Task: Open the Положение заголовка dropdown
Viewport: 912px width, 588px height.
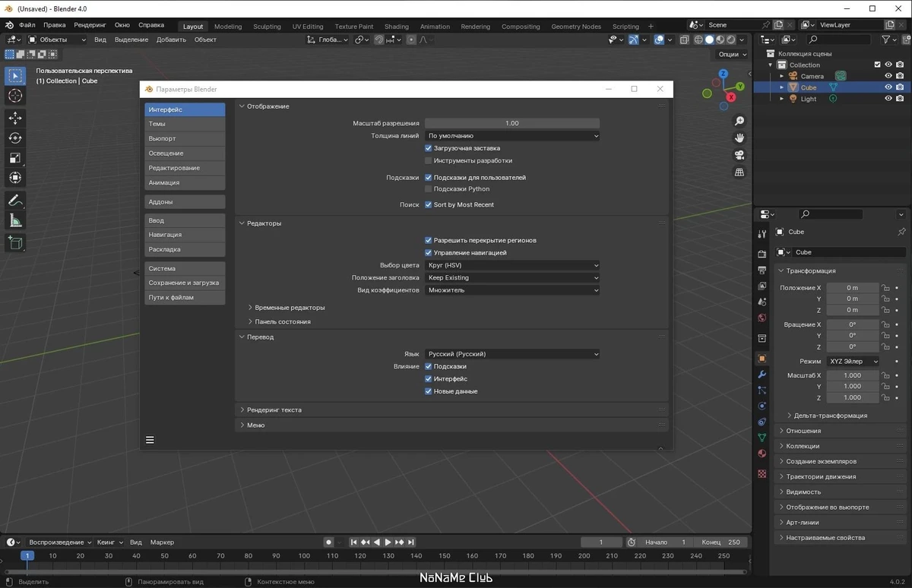Action: [x=512, y=277]
